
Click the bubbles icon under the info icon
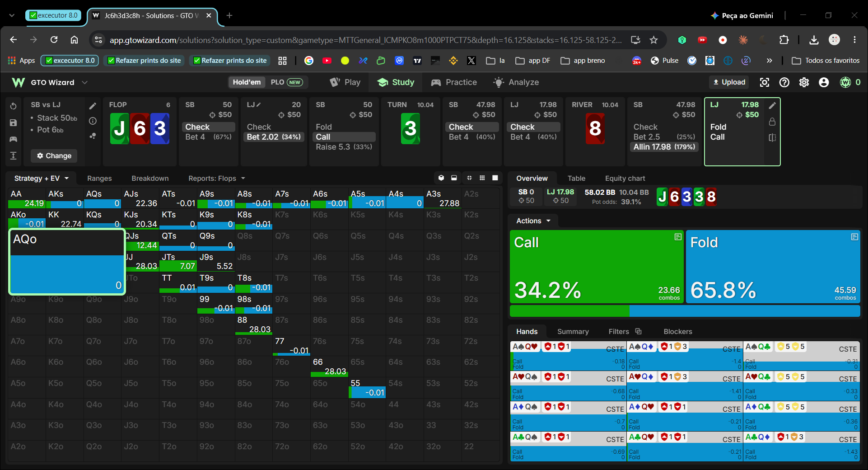point(93,136)
